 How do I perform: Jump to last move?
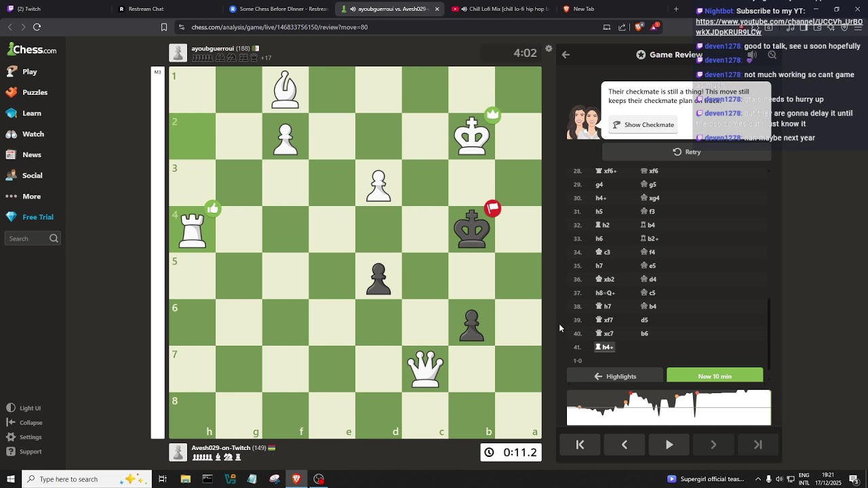pyautogui.click(x=758, y=445)
